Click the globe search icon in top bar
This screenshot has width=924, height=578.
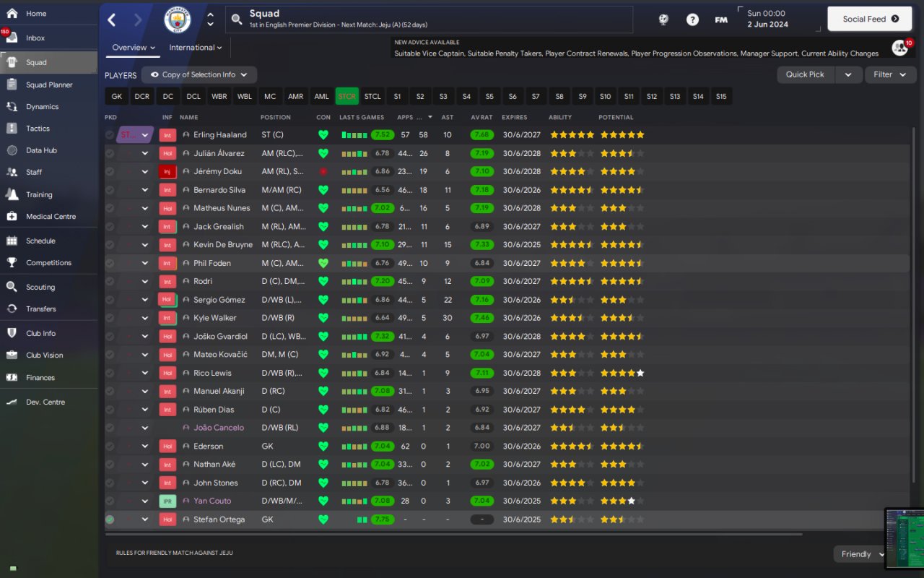pos(664,20)
